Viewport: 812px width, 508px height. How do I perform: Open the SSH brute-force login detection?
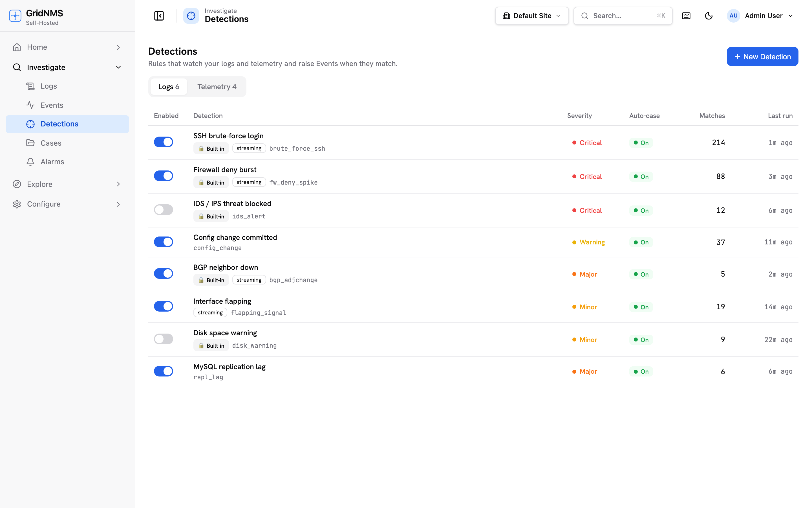click(x=228, y=136)
